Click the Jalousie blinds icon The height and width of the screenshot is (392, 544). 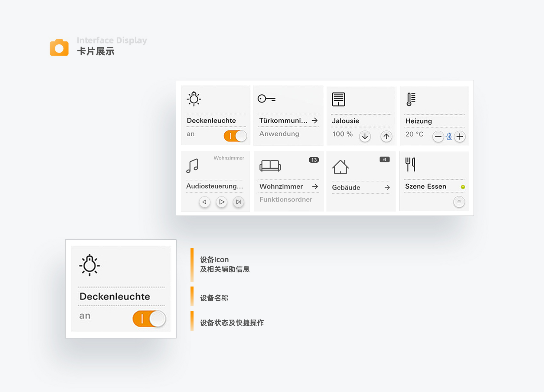(x=338, y=99)
